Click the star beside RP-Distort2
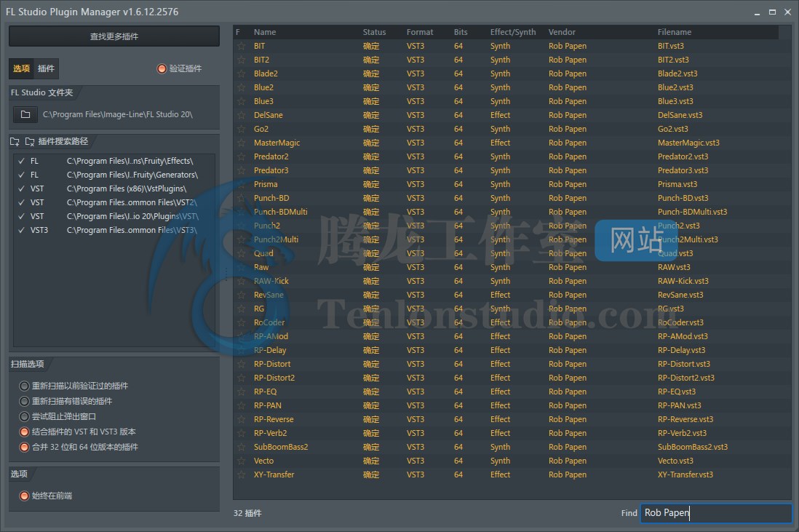Viewport: 799px width, 532px height. [241, 378]
